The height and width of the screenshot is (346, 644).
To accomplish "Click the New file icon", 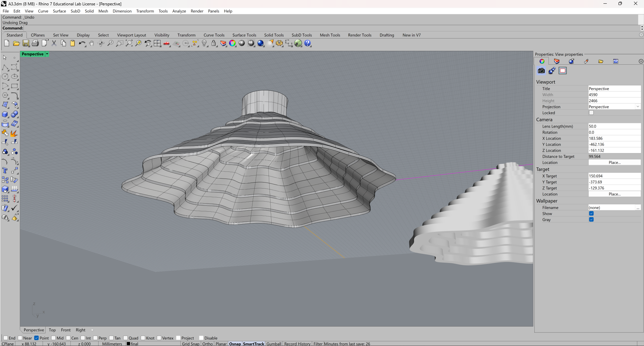I will tap(7, 43).
